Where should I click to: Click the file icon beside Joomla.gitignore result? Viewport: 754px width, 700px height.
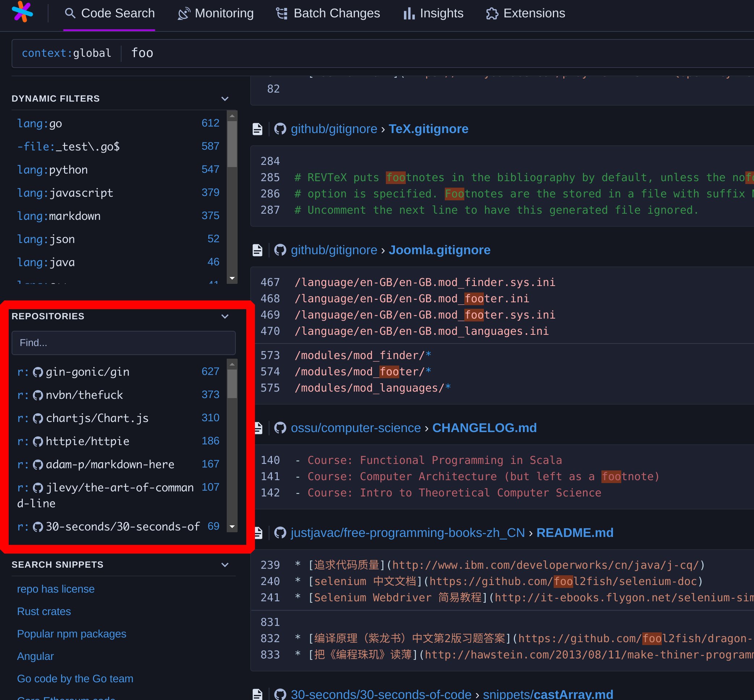(x=257, y=249)
